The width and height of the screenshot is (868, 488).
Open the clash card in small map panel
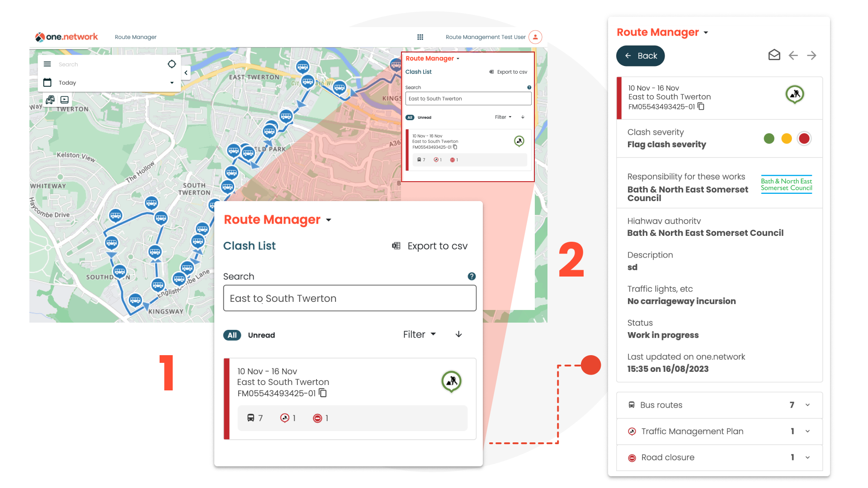tap(468, 150)
